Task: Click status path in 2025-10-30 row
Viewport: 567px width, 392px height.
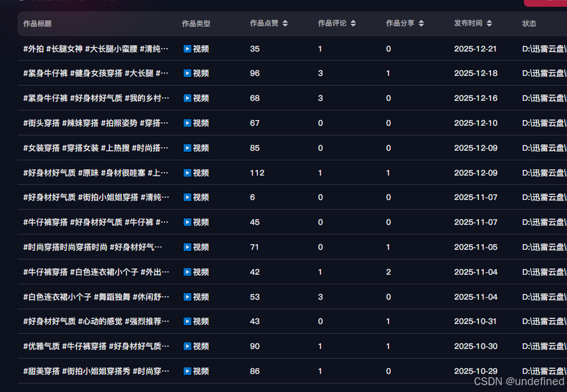Action: point(544,346)
